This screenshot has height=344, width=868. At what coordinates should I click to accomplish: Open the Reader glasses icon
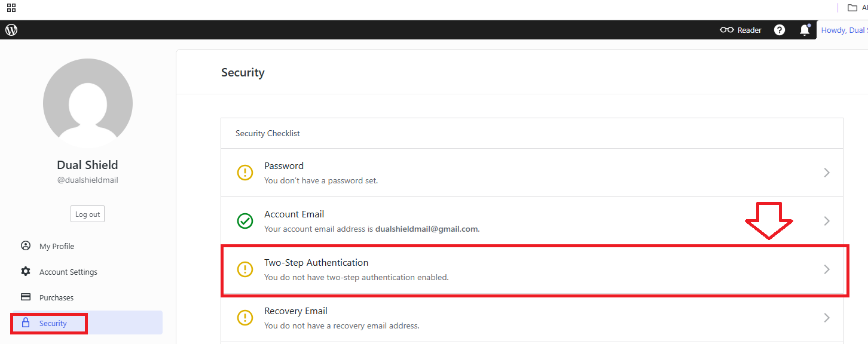(x=727, y=30)
